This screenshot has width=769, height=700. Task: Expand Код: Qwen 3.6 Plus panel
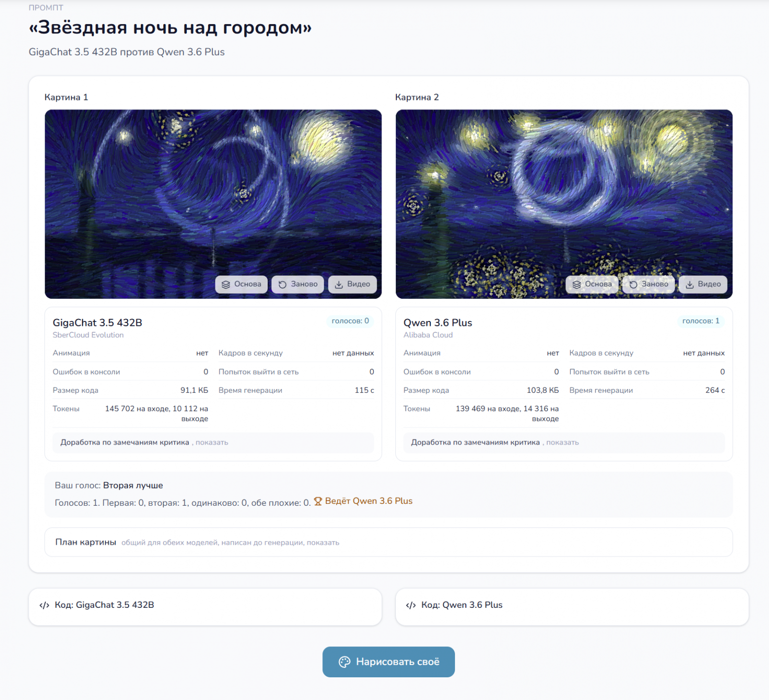pyautogui.click(x=572, y=607)
